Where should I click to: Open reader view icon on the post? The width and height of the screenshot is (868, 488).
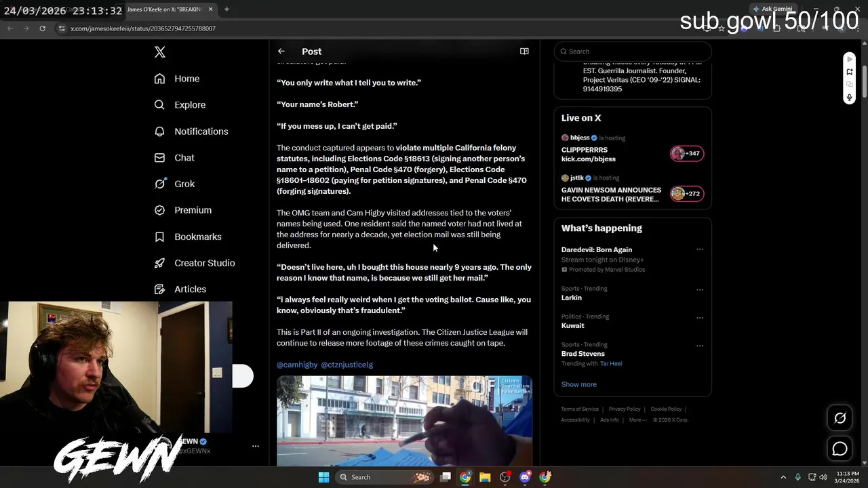click(524, 52)
